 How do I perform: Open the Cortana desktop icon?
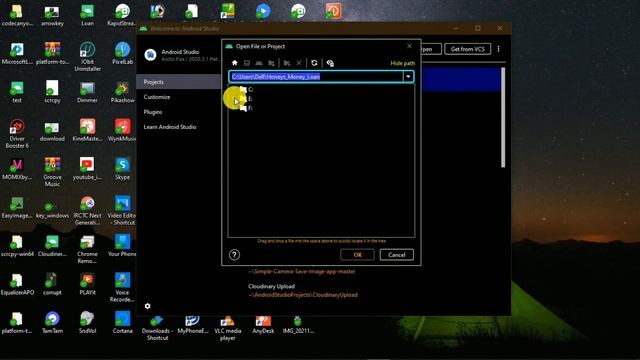(122, 322)
